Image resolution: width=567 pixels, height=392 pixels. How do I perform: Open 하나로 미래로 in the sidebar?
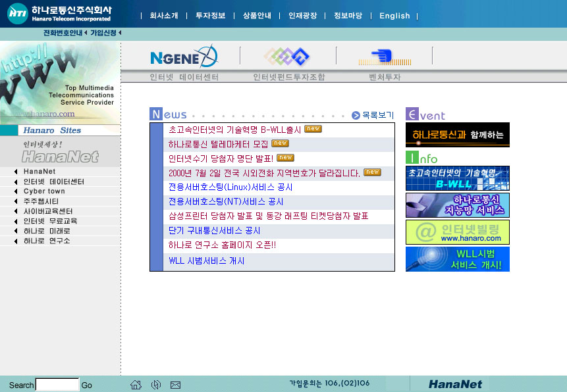point(47,231)
